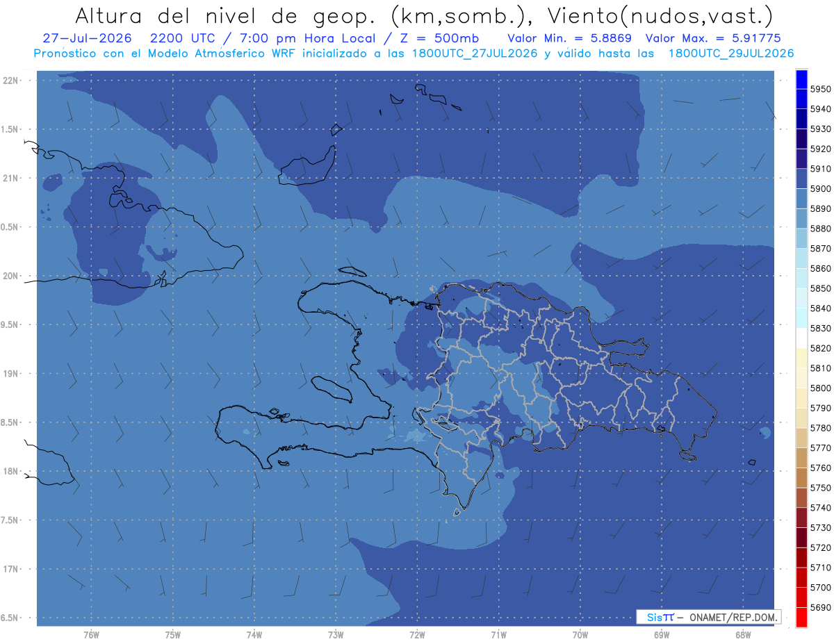The width and height of the screenshot is (834, 644).
Task: Select the colorbar swatch between 5750 and 5760
Action: coord(801,478)
